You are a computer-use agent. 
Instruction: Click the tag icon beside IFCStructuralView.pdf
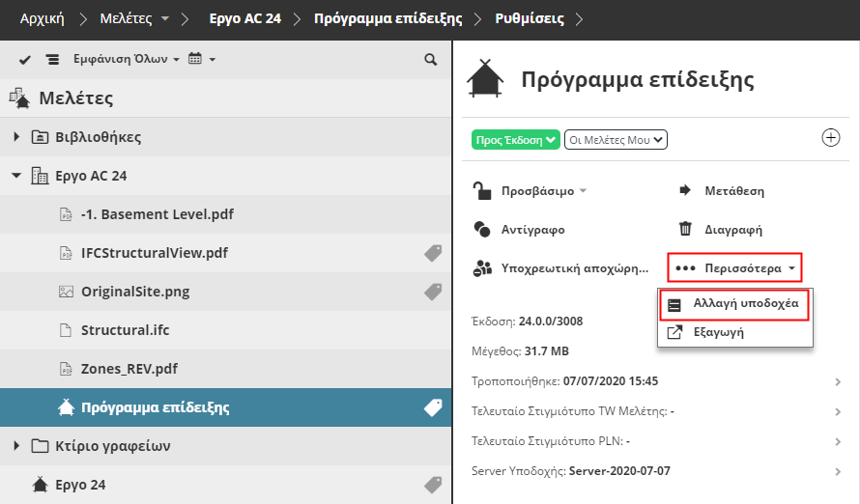point(433,253)
